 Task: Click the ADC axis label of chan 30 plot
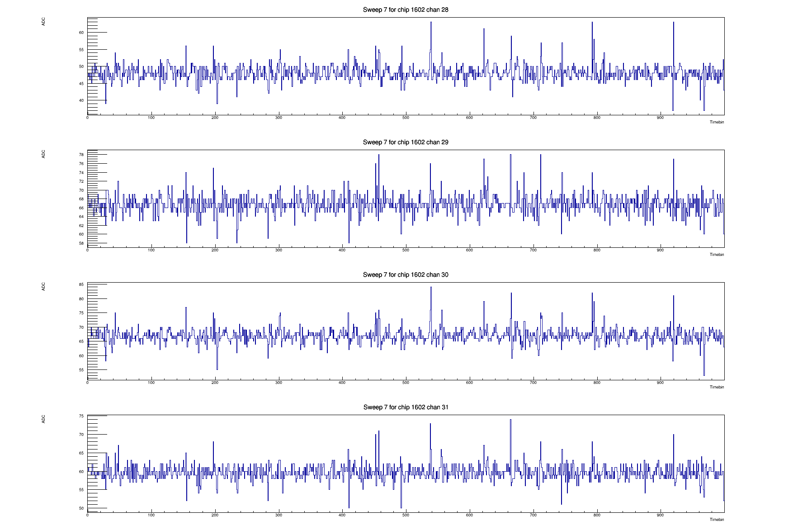(x=43, y=286)
